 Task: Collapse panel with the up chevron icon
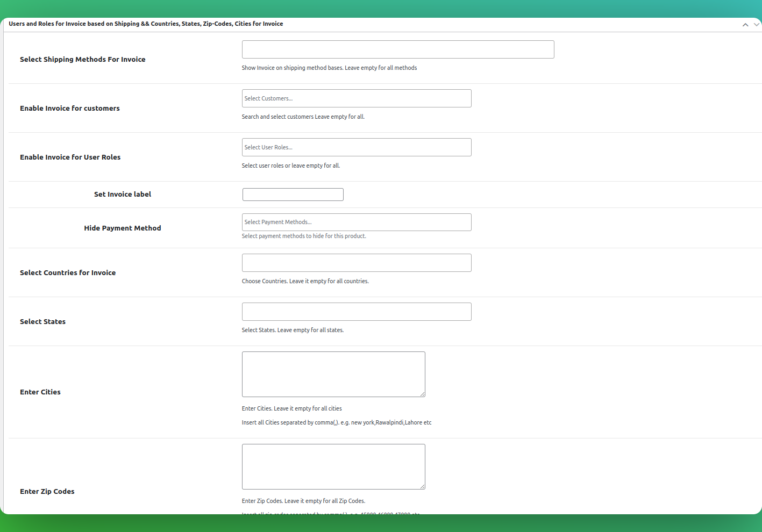pyautogui.click(x=745, y=25)
